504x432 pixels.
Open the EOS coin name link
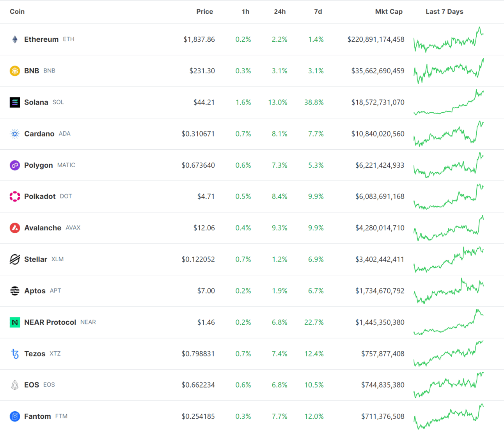32,385
